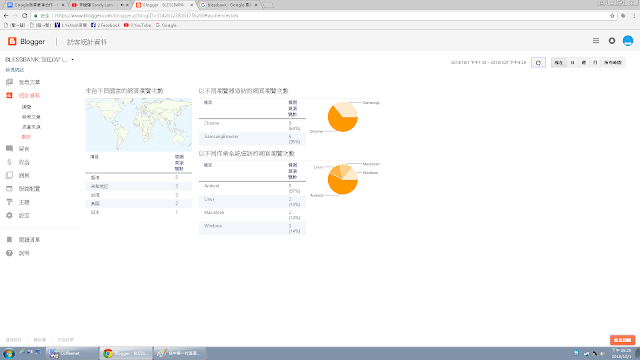640x360 pixels.
Task: Click the three-line menu icon top right
Action: pos(596,41)
